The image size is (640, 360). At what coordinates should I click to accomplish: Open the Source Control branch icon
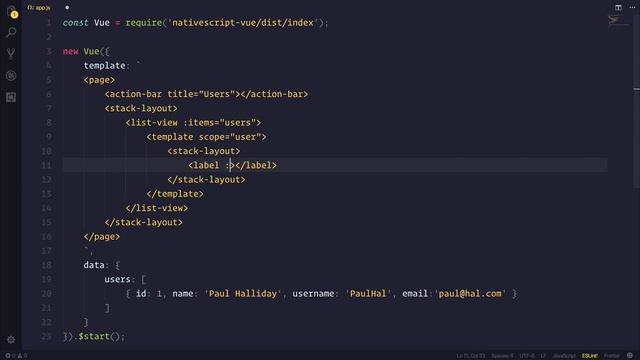[x=11, y=53]
